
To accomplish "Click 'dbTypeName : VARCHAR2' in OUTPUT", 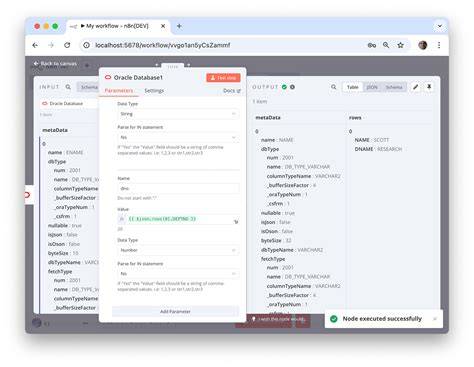I will click(x=292, y=250).
